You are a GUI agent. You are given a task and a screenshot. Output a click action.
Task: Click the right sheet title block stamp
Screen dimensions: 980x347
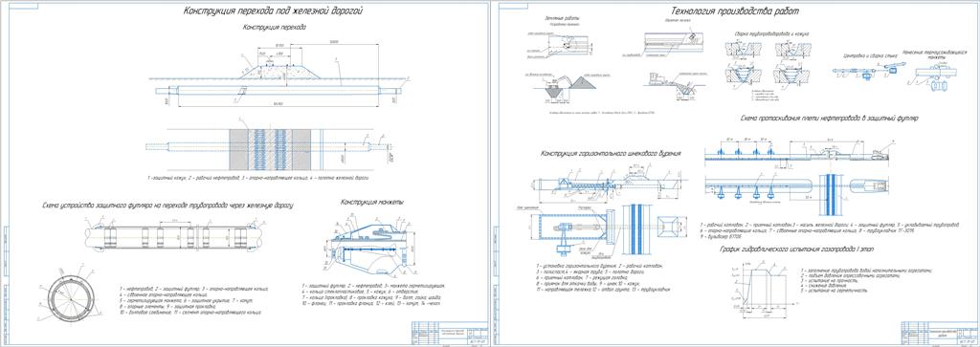pyautogui.click(x=939, y=332)
